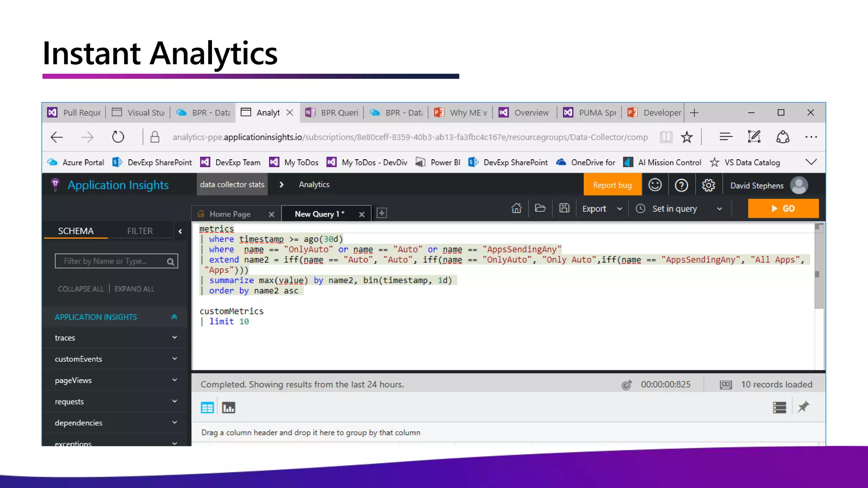
Task: Click the 'limit 10' line in the editor
Action: click(x=229, y=322)
